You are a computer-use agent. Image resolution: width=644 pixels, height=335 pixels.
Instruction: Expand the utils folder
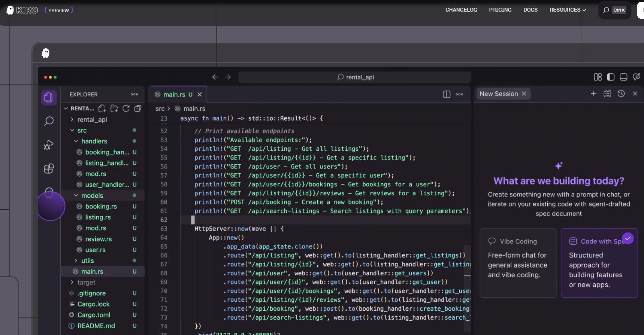[x=87, y=261]
